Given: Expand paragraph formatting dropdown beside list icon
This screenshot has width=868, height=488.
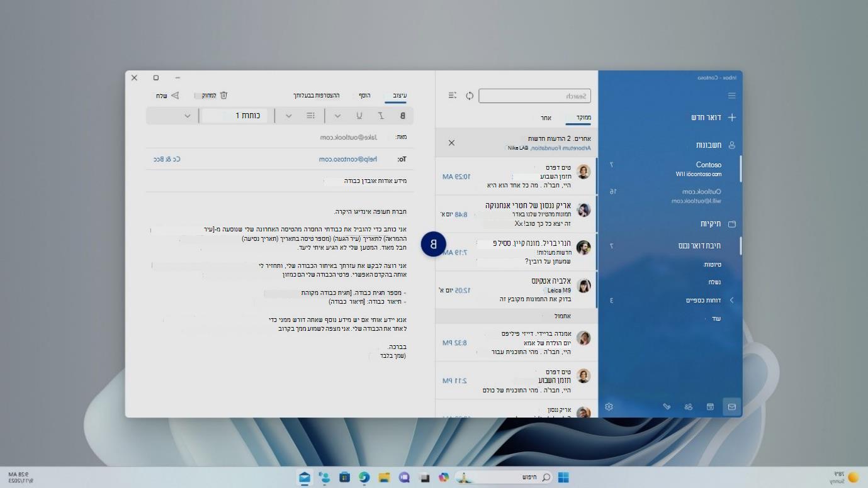Looking at the screenshot, I should (289, 116).
